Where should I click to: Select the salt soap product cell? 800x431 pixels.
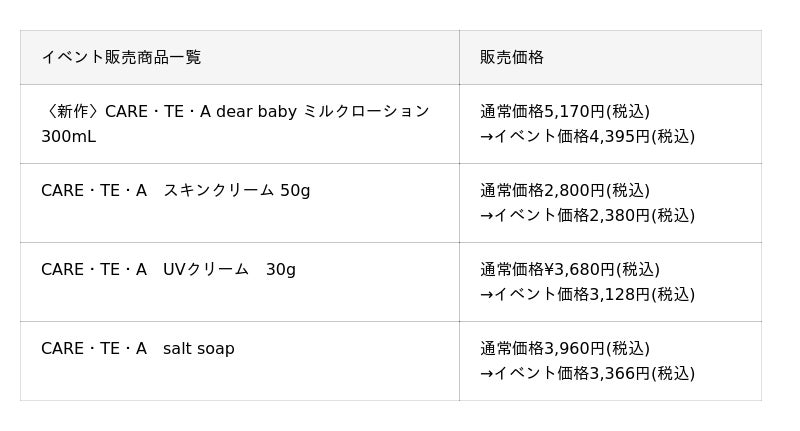[199, 348]
